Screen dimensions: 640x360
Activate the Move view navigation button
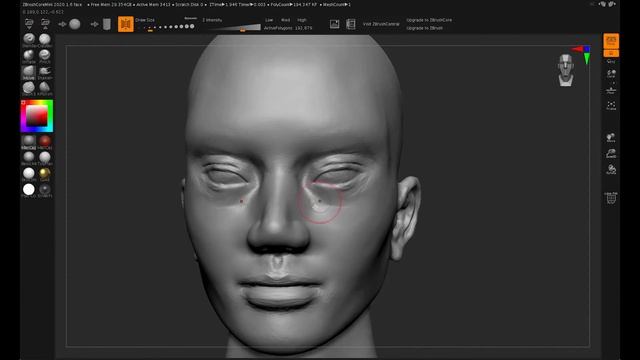pyautogui.click(x=611, y=138)
